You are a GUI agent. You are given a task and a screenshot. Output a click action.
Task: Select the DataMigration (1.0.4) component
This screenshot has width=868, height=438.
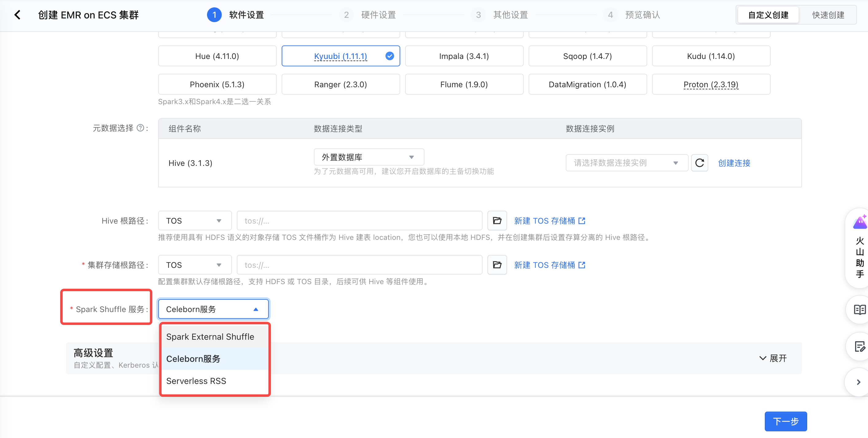[587, 84]
